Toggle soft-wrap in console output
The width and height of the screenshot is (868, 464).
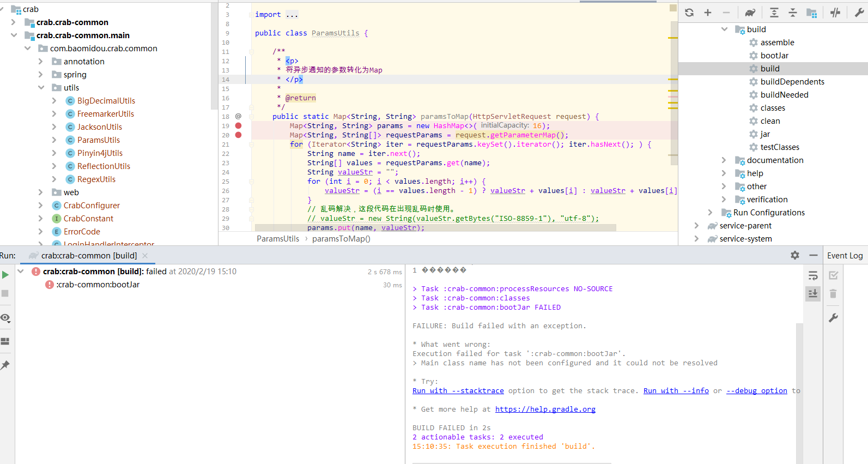813,275
